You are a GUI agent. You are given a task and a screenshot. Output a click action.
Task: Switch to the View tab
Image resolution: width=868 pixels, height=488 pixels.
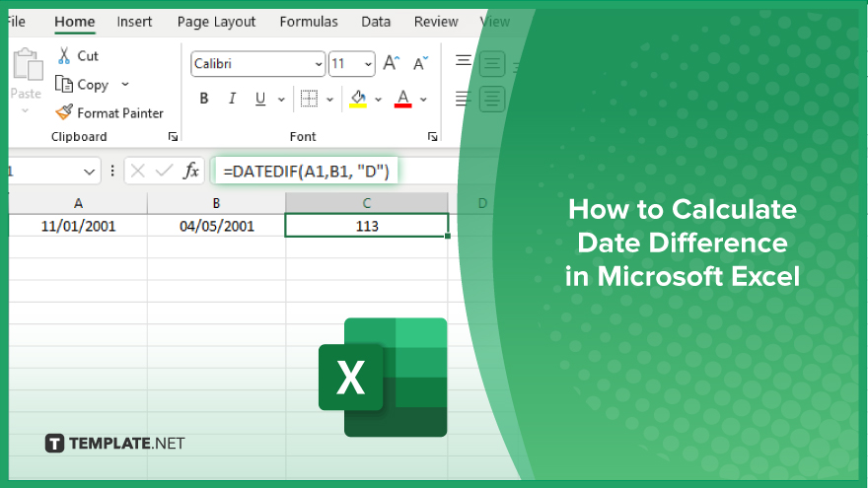[494, 22]
